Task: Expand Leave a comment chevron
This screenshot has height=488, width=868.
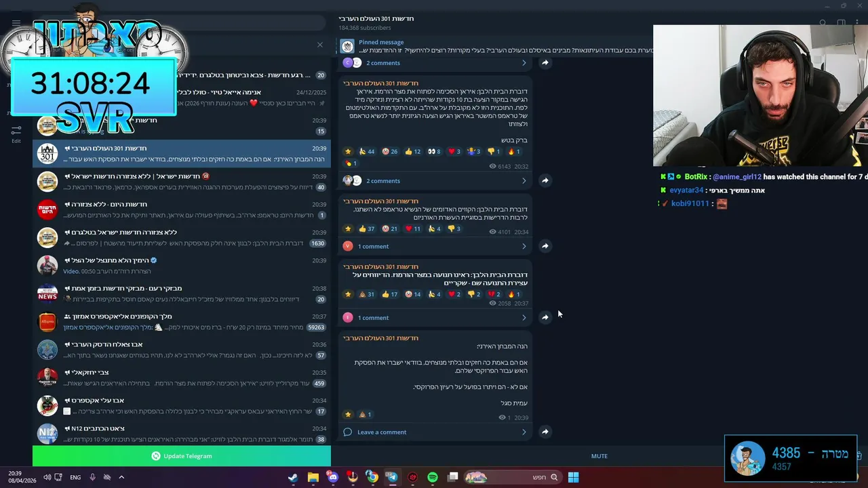Action: (x=524, y=432)
